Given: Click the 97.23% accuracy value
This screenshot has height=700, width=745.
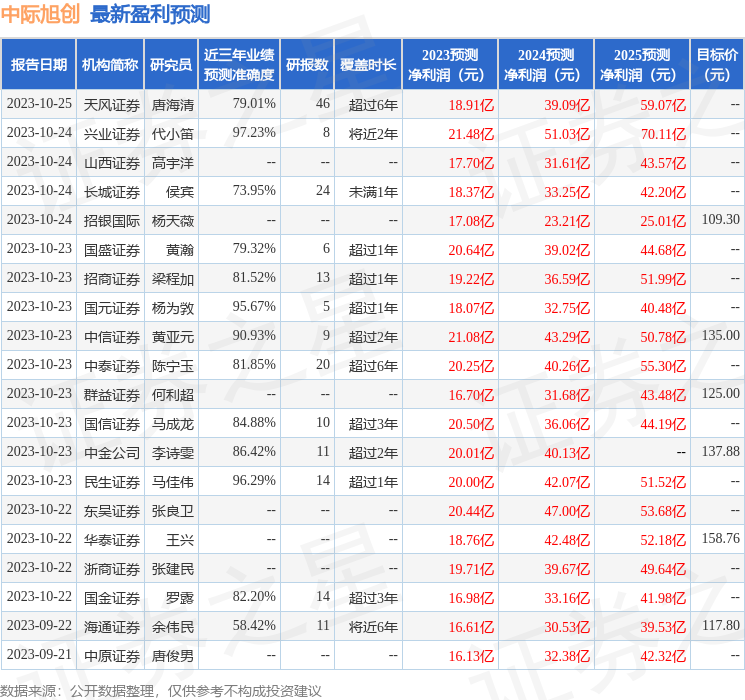Looking at the screenshot, I should click(254, 133).
